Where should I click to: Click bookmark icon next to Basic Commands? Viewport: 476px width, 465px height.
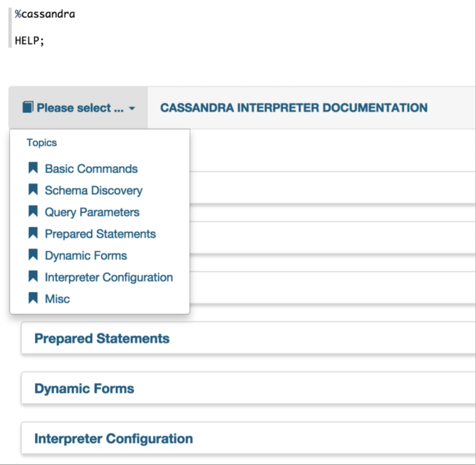pyautogui.click(x=32, y=168)
